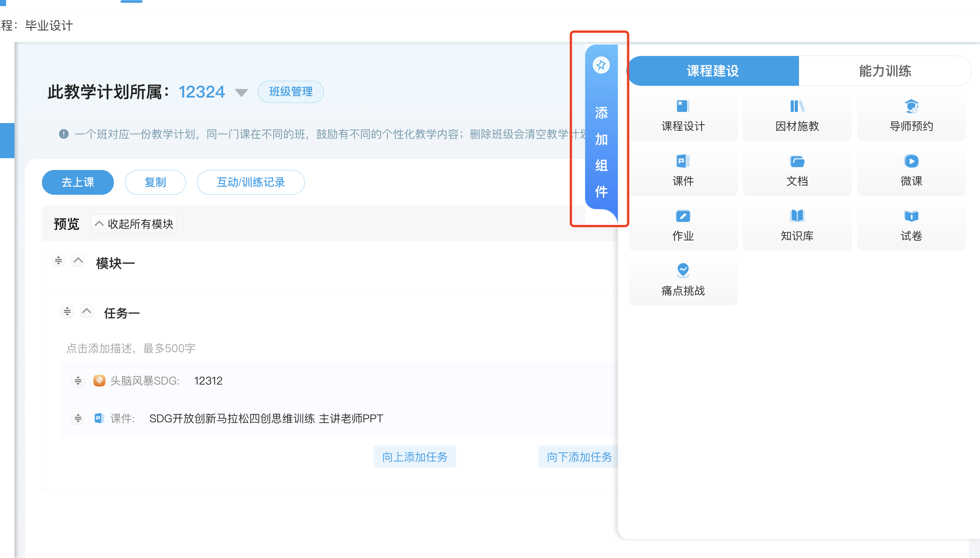Add a 文档 component
The image size is (980, 558).
point(797,171)
